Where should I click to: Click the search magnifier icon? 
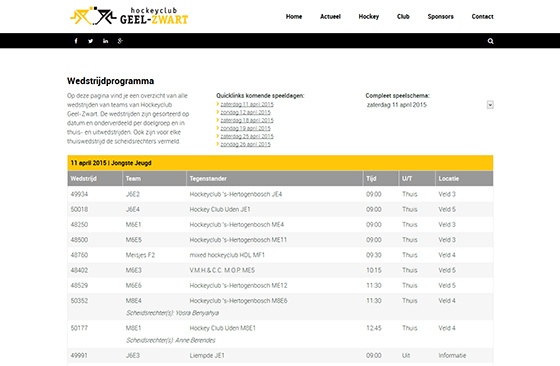pyautogui.click(x=490, y=41)
